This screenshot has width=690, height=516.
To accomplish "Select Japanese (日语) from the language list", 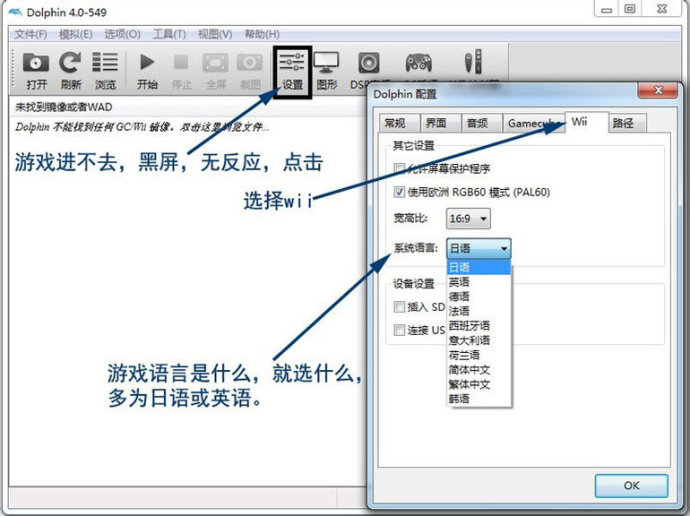I will [479, 267].
